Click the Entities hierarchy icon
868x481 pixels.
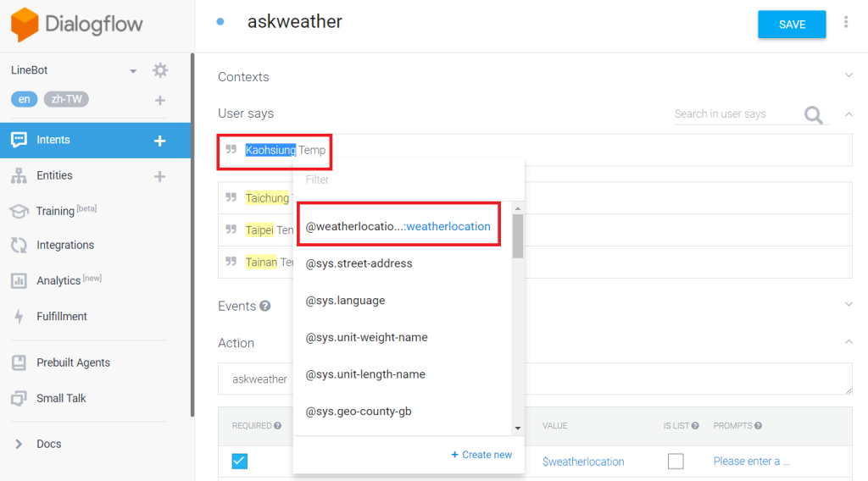pos(19,176)
